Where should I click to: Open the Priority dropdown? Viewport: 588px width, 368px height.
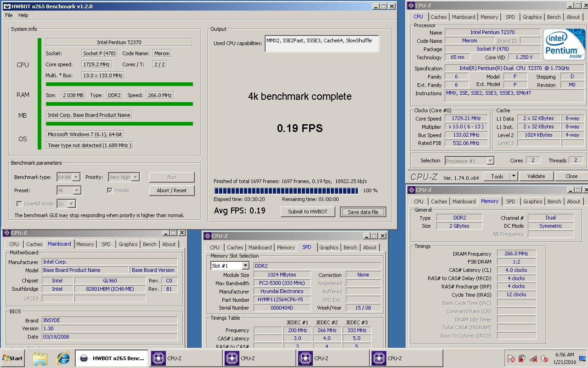pos(124,177)
